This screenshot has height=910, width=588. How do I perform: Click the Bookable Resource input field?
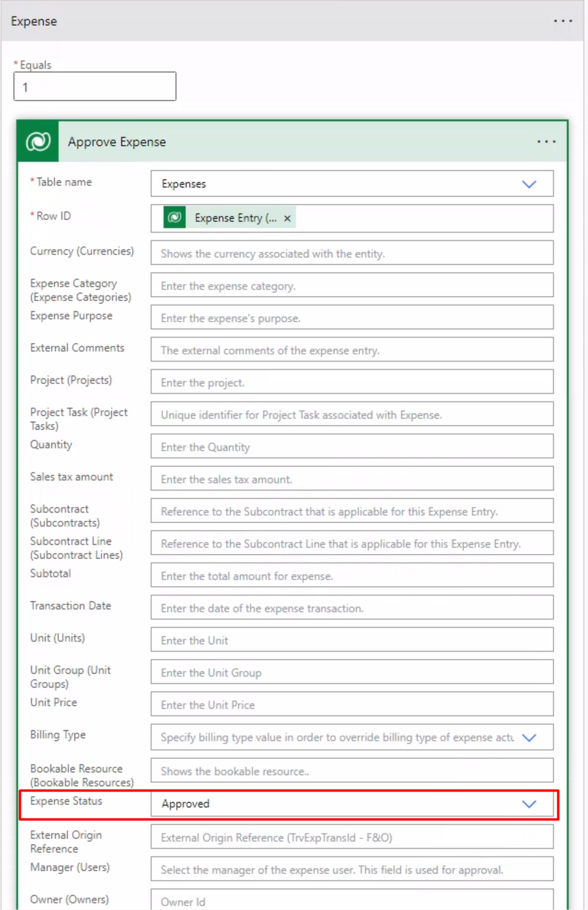(352, 771)
